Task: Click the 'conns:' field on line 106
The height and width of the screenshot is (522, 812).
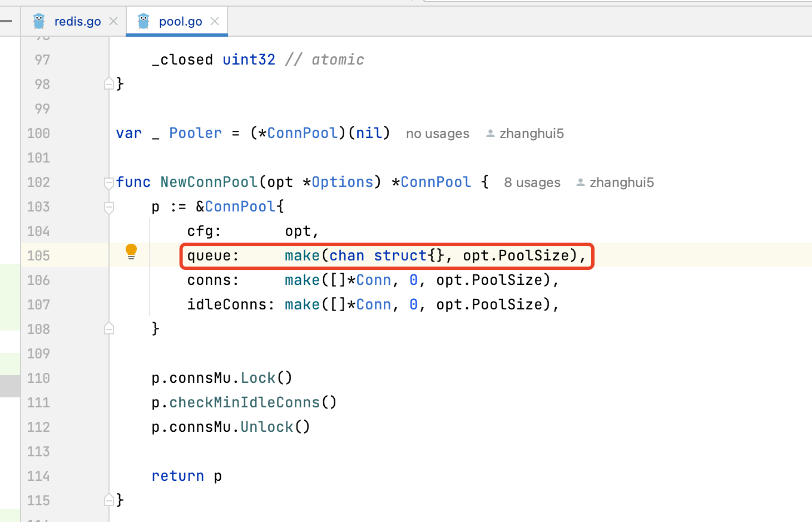Action: (213, 280)
